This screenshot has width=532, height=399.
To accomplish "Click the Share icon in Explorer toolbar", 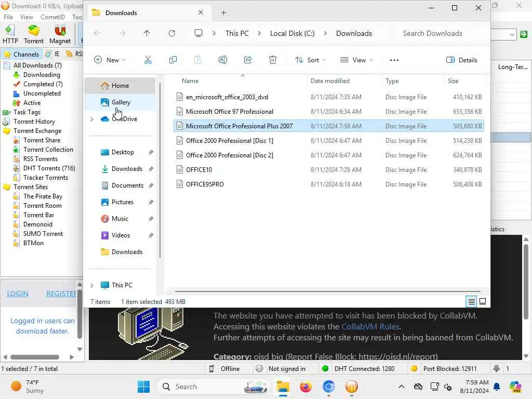I will click(x=248, y=60).
